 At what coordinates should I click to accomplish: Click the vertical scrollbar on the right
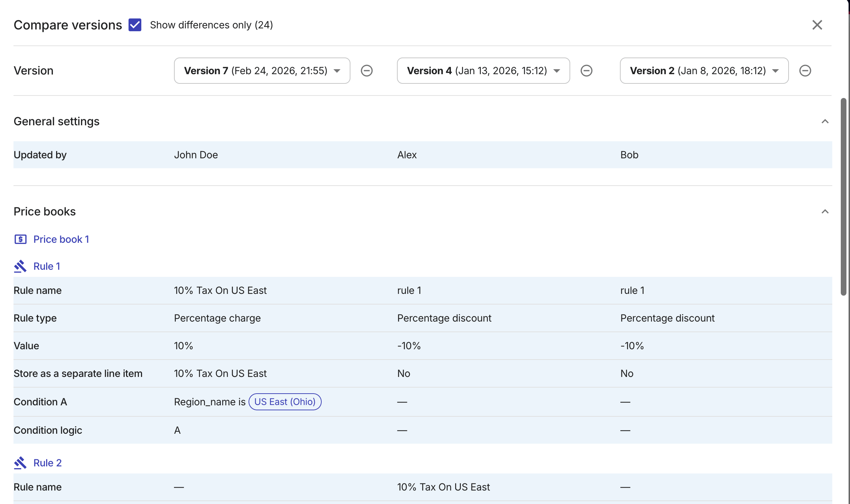coord(843,195)
